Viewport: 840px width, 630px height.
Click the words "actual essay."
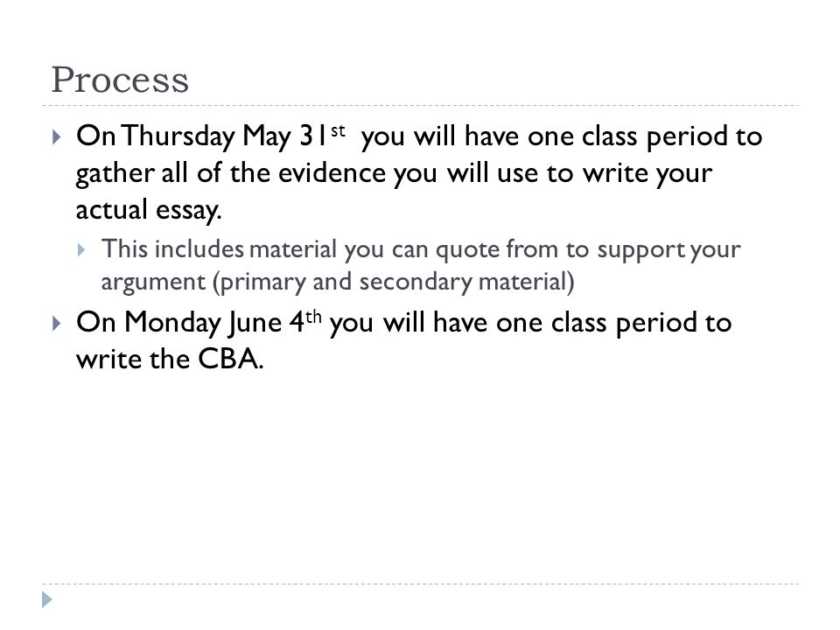coord(149,209)
